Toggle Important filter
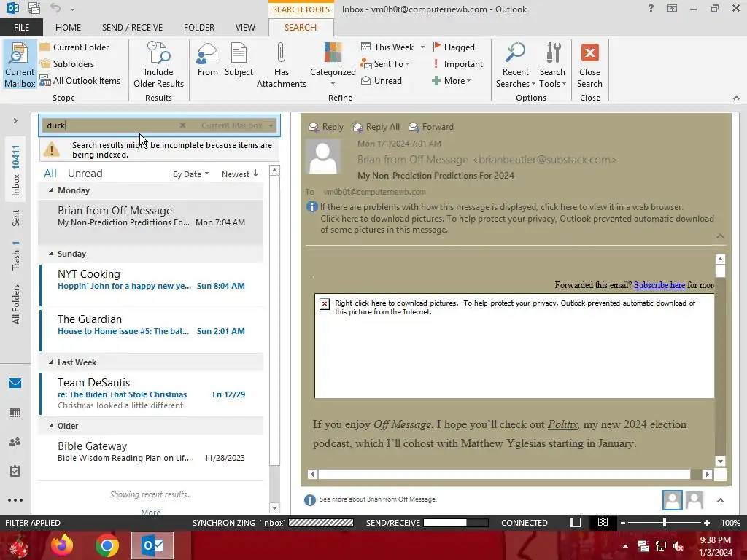747x560 pixels. [x=457, y=63]
